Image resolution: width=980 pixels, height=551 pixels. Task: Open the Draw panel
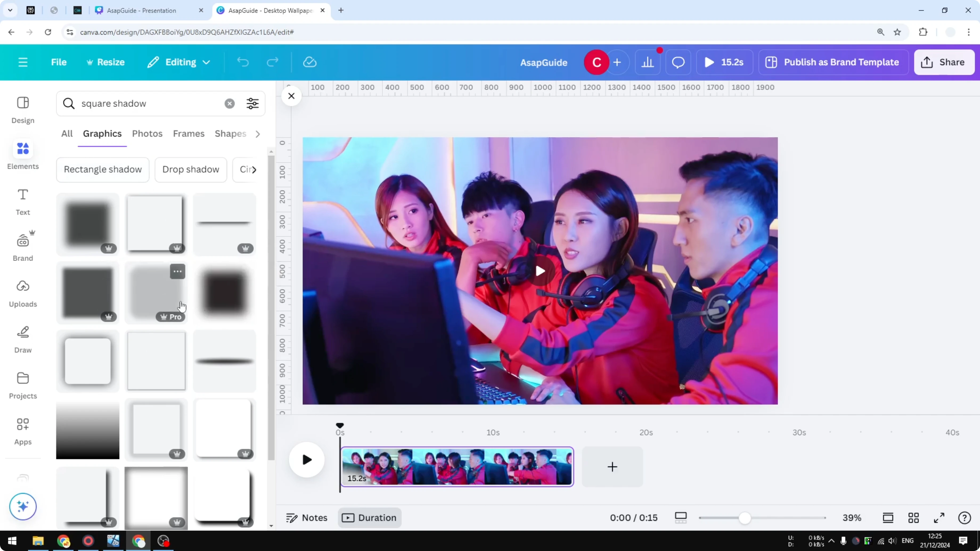click(x=22, y=338)
